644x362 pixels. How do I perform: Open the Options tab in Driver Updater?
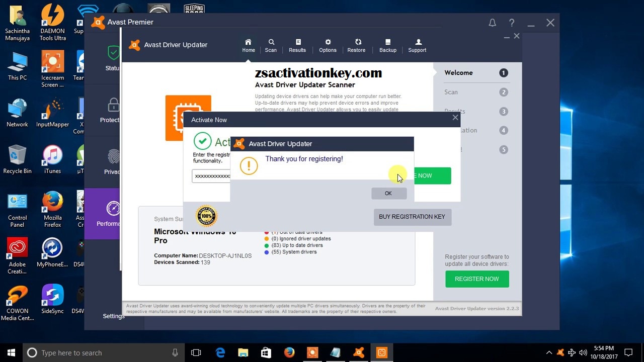click(x=328, y=45)
